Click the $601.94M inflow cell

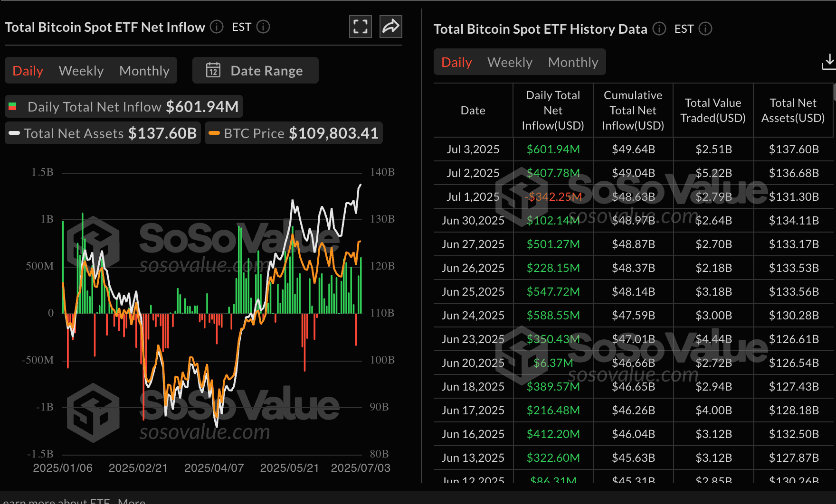click(x=553, y=149)
